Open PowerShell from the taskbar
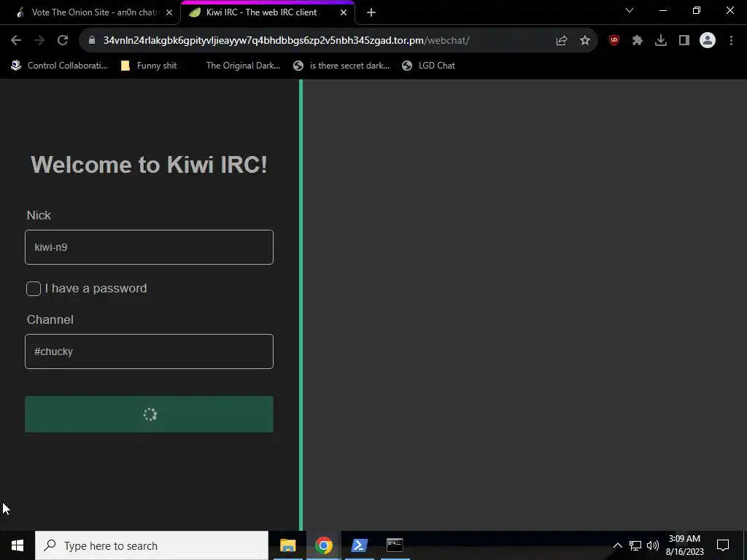 click(359, 545)
